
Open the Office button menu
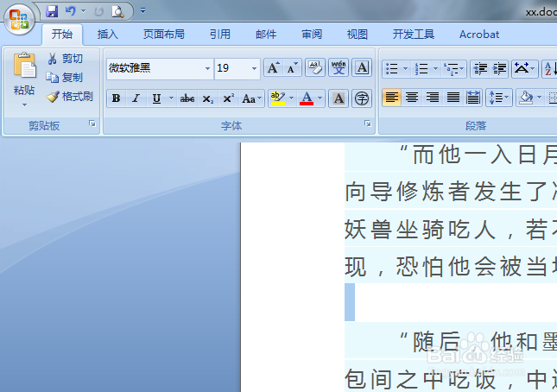click(x=19, y=19)
